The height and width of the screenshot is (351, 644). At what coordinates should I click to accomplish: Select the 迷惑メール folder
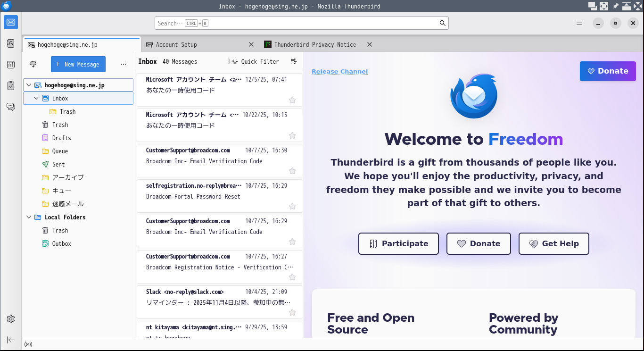[x=78, y=204]
